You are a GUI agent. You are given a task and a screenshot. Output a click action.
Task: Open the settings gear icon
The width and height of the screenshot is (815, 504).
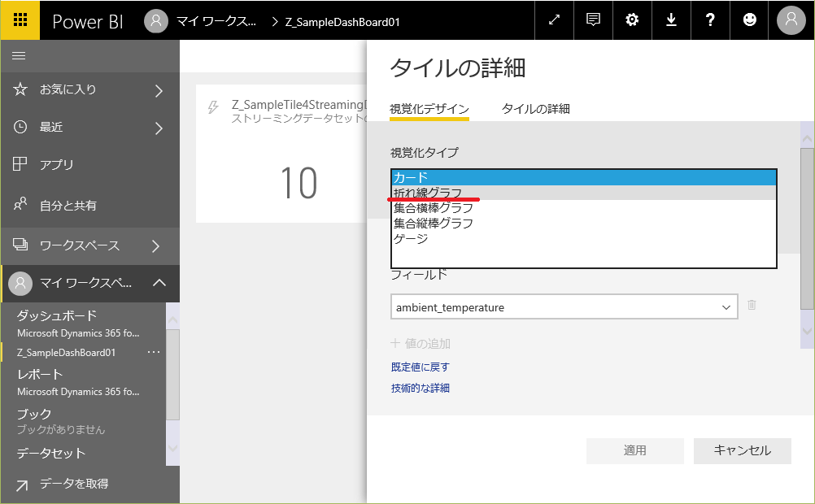(x=632, y=20)
